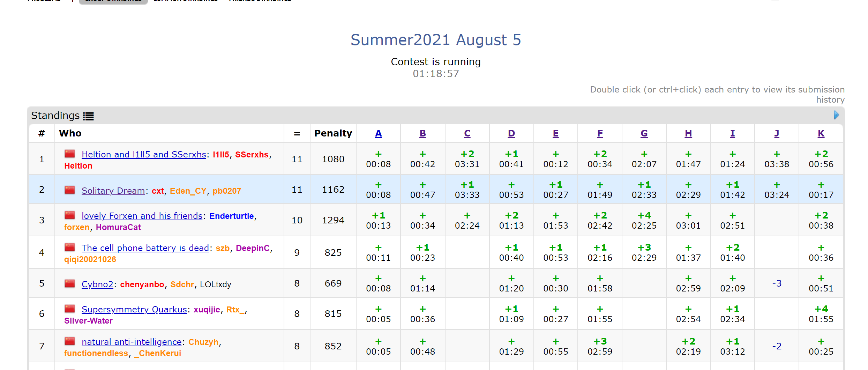Click the flag next to natural anti-intelligence
This screenshot has width=868, height=370.
70,341
